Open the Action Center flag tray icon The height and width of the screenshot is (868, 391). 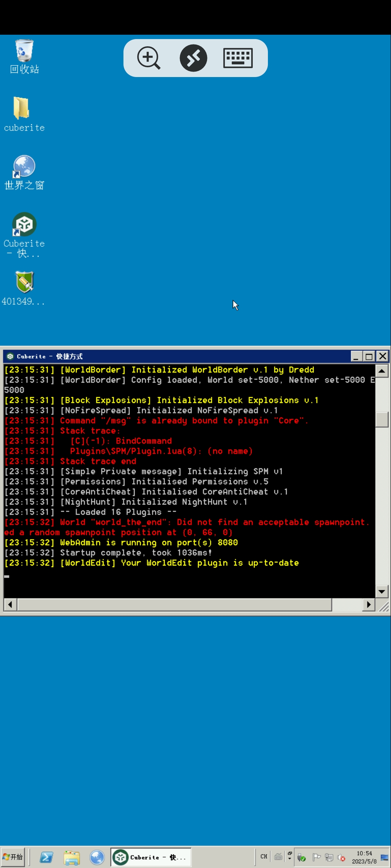316,857
